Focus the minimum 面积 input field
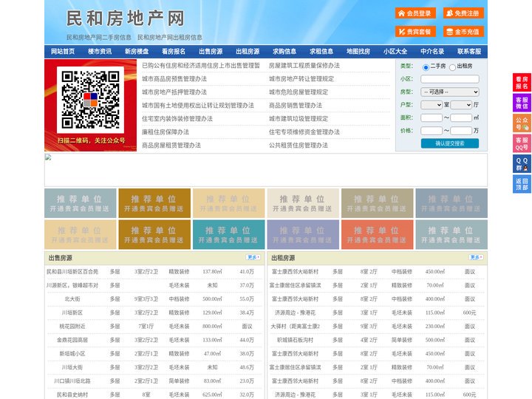 pyautogui.click(x=432, y=117)
